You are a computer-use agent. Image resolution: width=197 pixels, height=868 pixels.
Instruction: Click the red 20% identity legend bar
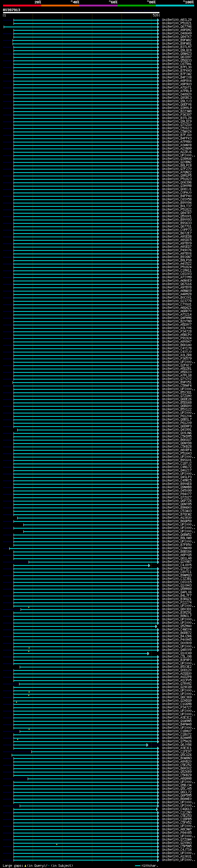click(22, 6)
